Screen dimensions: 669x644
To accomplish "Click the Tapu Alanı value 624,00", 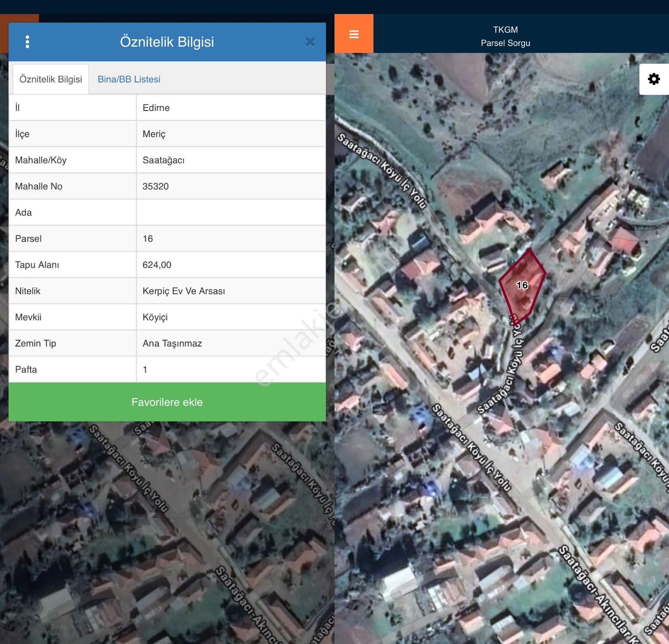I will (x=157, y=265).
